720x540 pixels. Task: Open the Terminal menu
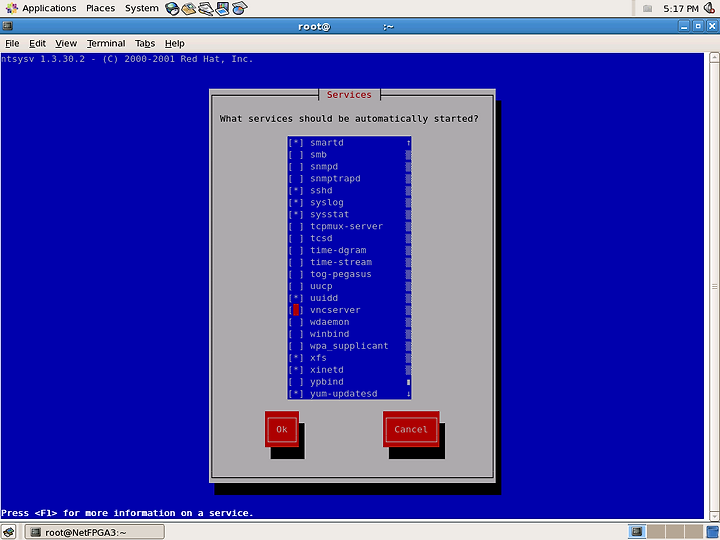tap(106, 43)
